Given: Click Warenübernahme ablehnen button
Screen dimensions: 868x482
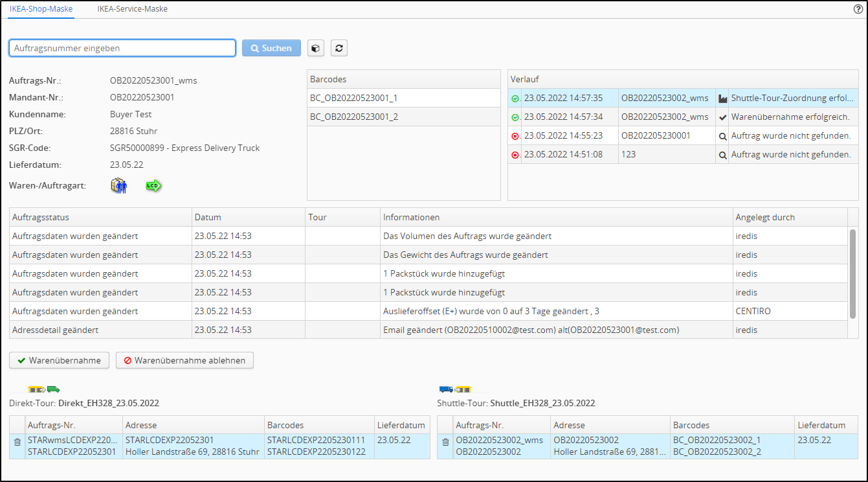Looking at the screenshot, I should [x=184, y=360].
